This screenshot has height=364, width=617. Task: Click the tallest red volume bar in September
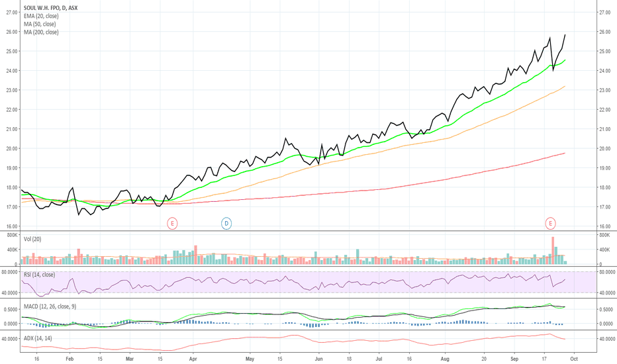553,250
